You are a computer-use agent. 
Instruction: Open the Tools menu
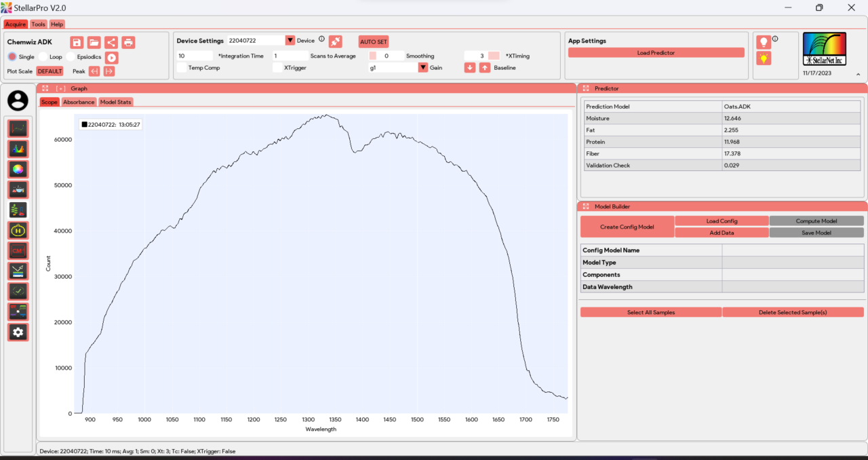(x=39, y=24)
